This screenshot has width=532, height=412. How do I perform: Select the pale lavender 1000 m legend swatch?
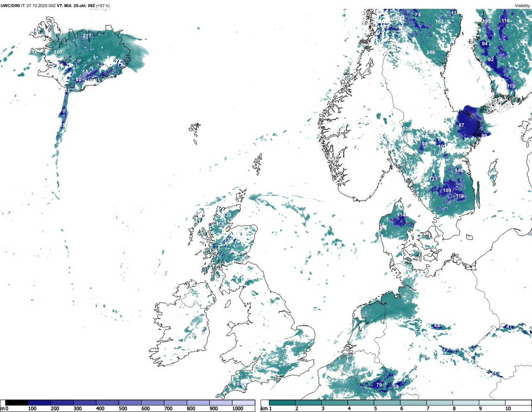click(x=244, y=402)
